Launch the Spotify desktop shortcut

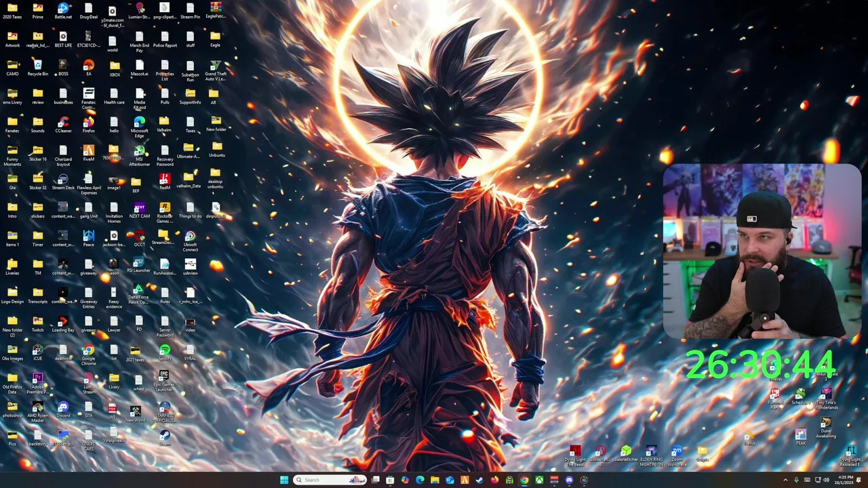pos(165,352)
